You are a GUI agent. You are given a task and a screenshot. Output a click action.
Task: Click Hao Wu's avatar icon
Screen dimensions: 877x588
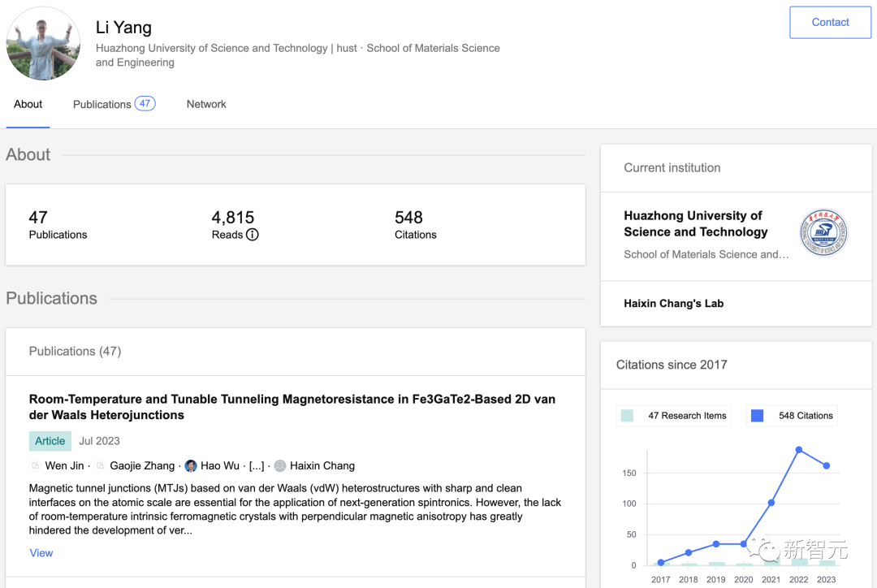click(191, 465)
